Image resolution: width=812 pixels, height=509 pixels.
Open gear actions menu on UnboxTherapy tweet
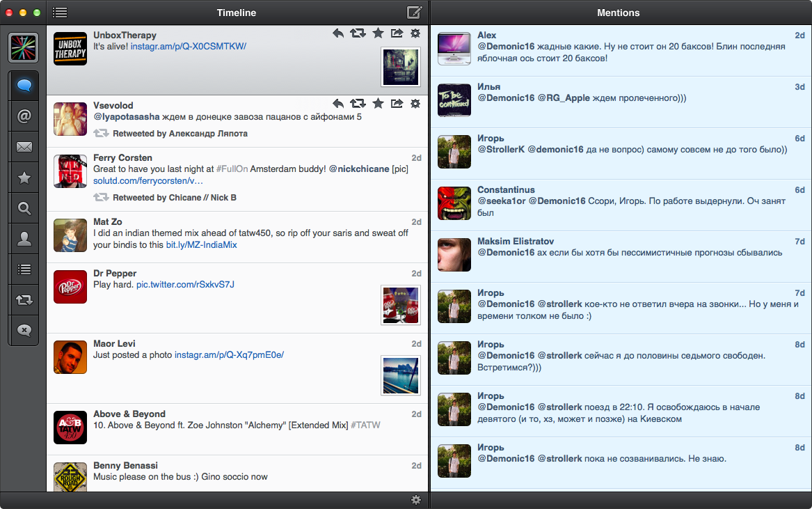(x=415, y=33)
